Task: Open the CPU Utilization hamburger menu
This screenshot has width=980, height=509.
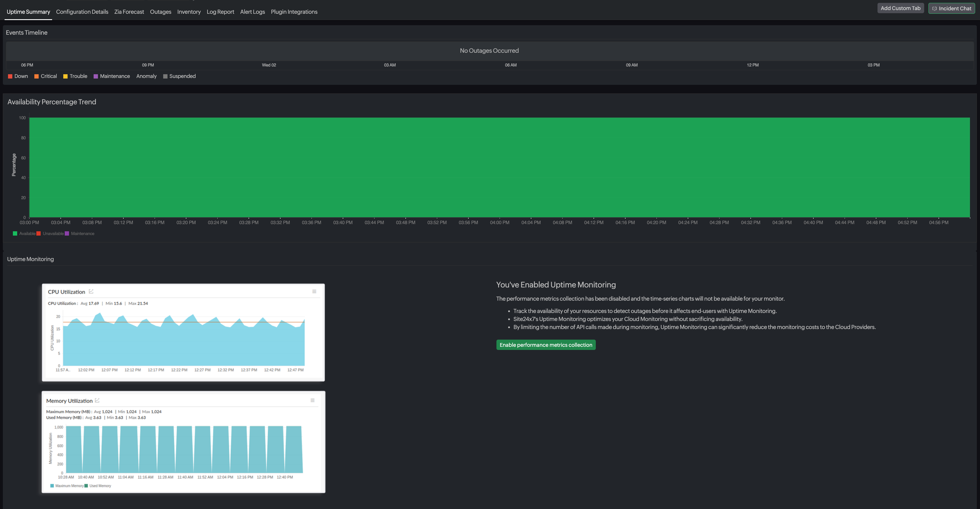Action: tap(314, 292)
